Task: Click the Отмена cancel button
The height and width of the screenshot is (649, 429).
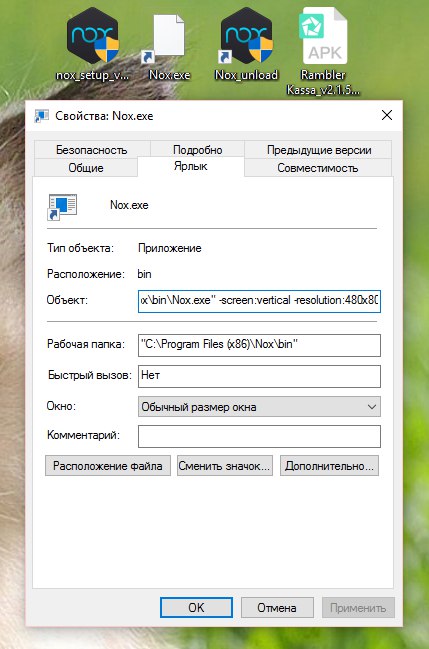Action: coord(277,607)
